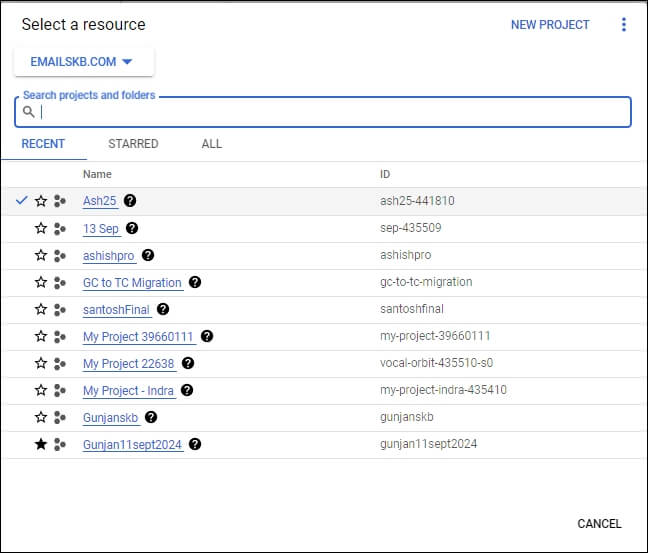Open the ashishpro project link

tap(109, 256)
